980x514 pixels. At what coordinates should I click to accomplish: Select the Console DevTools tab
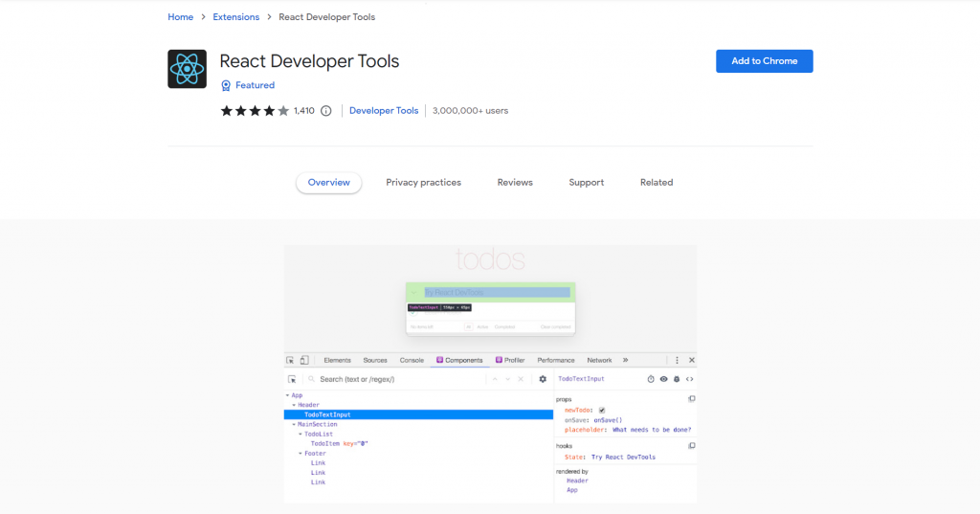click(412, 360)
